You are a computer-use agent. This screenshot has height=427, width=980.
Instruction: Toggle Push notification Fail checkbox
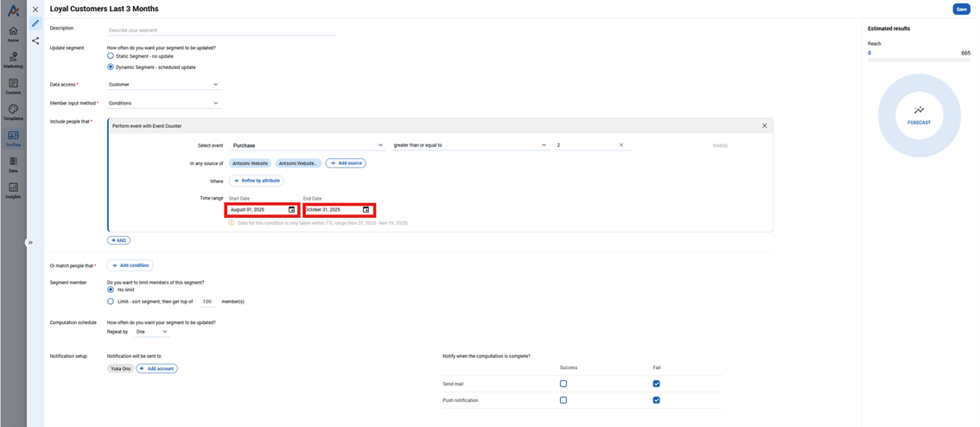pyautogui.click(x=656, y=400)
